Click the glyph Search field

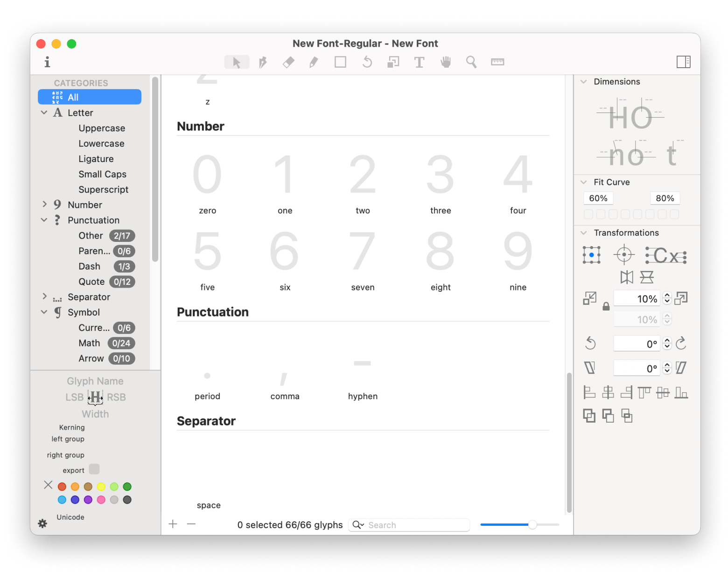click(x=415, y=525)
